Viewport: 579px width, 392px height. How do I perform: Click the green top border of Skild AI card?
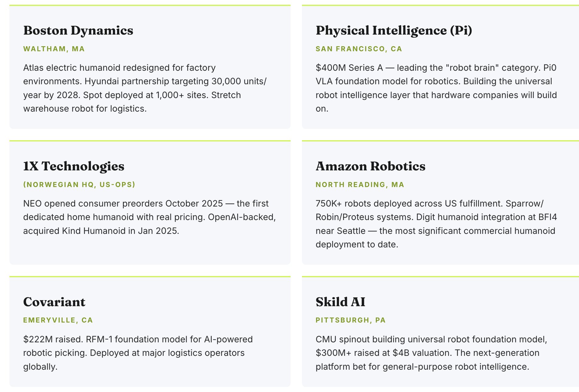pyautogui.click(x=440, y=277)
